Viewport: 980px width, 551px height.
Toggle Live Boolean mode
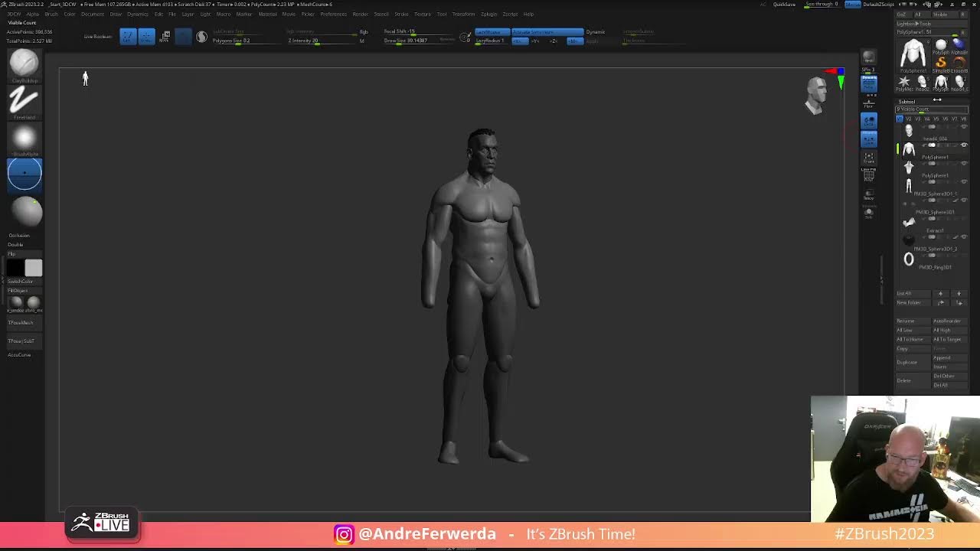coord(98,37)
